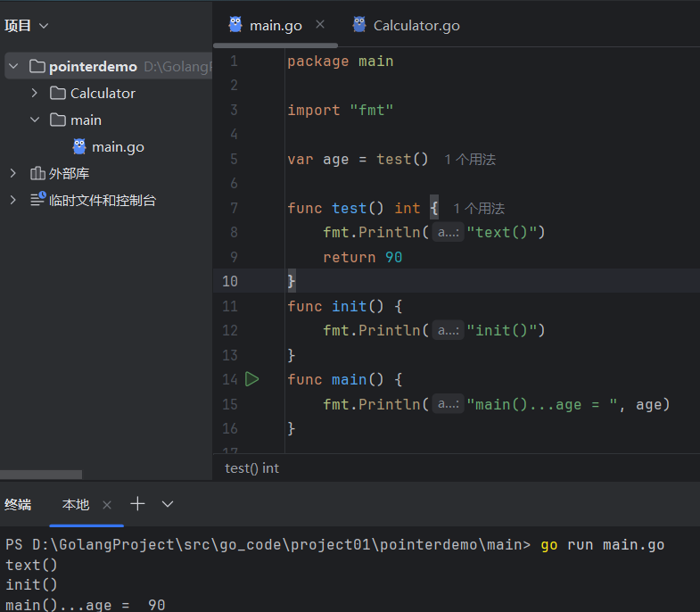Collapse the pointerdemo project root

point(13,66)
